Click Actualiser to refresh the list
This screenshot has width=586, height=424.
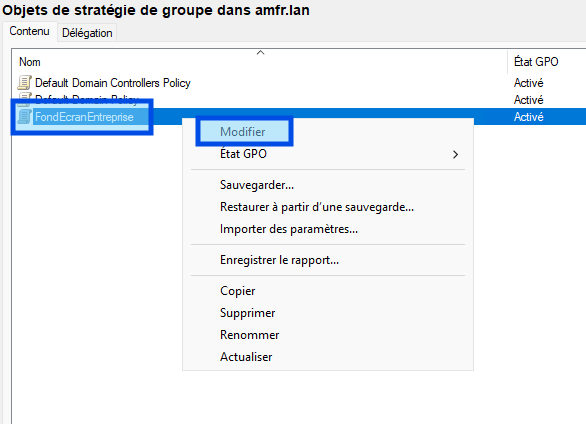(246, 357)
